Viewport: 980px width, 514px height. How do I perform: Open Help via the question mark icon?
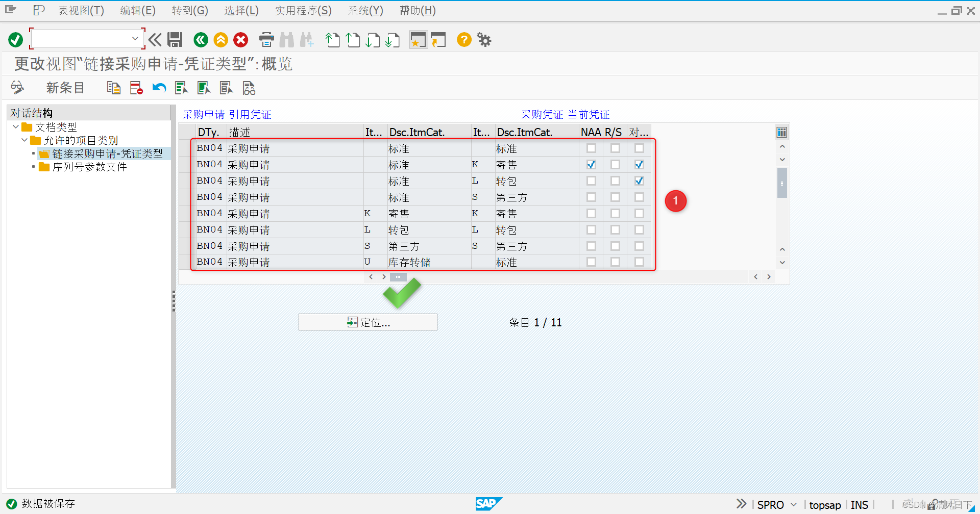click(463, 40)
